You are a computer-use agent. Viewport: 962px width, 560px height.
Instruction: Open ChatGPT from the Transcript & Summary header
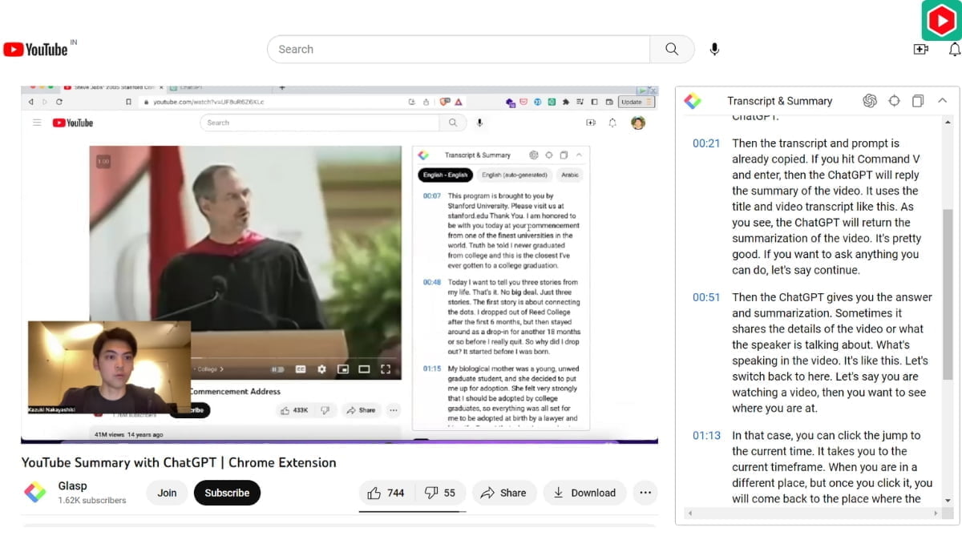coord(869,101)
